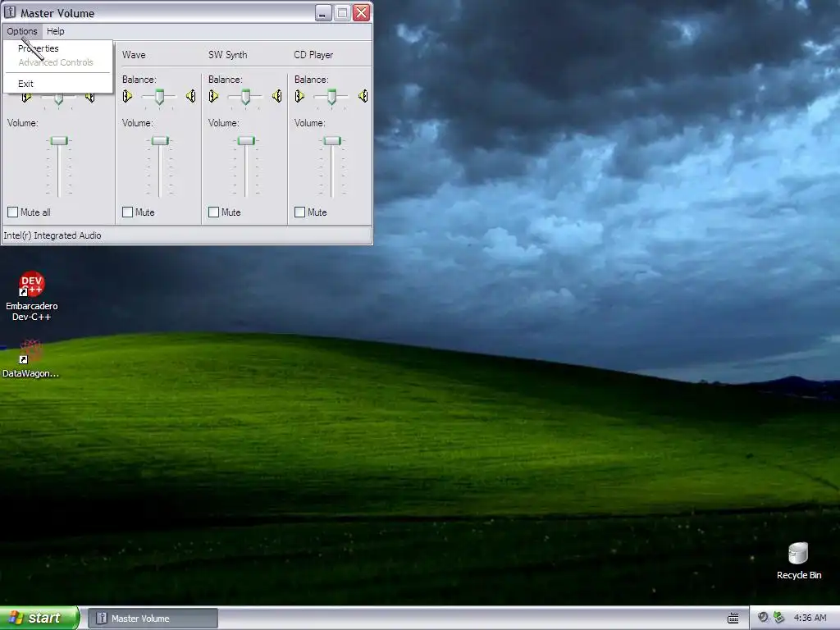Image resolution: width=840 pixels, height=630 pixels.
Task: Click the SW Synth volume slider thumb
Action: tap(246, 141)
